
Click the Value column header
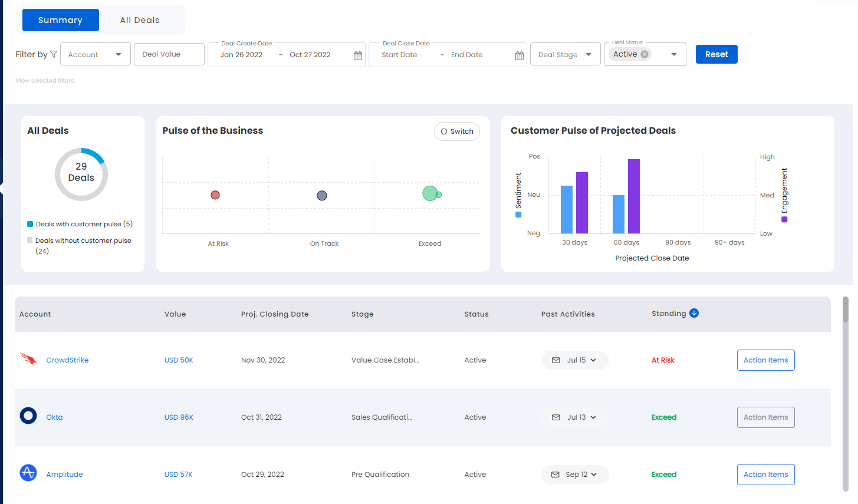coord(175,314)
